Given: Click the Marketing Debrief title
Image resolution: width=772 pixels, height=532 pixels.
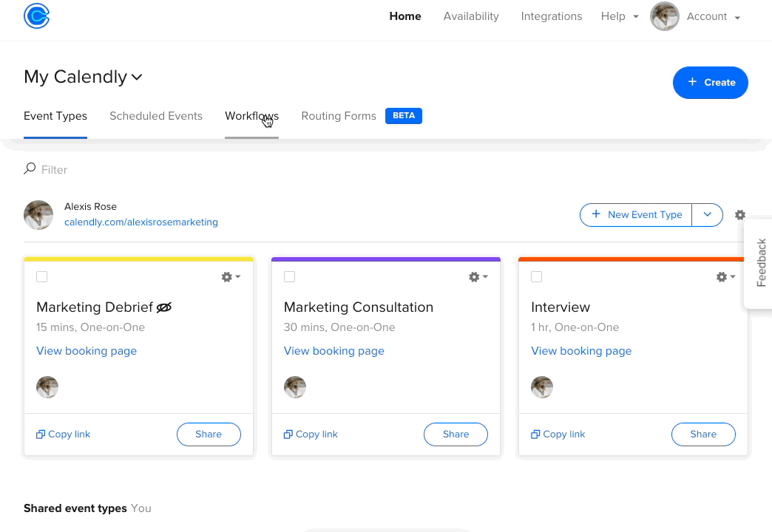Looking at the screenshot, I should [95, 307].
